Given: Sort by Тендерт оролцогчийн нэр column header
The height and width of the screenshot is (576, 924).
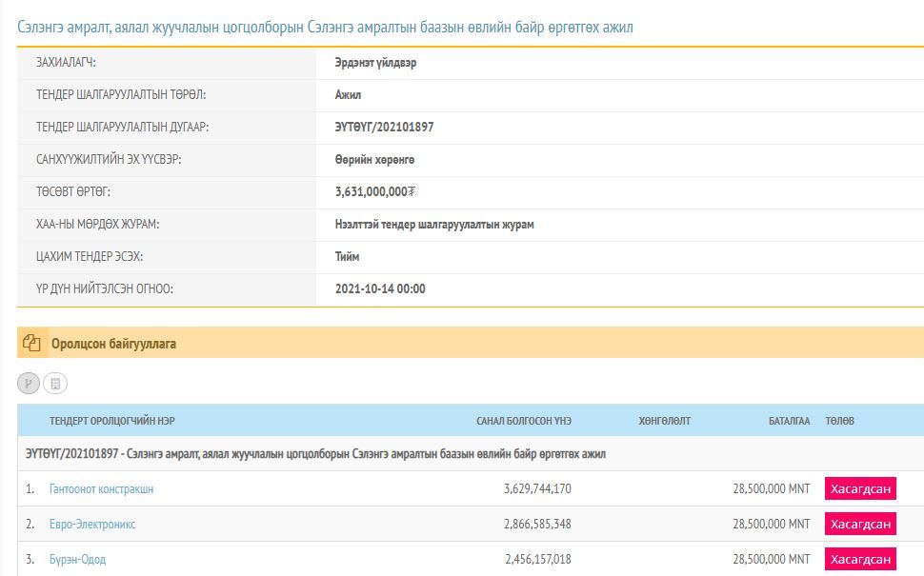Looking at the screenshot, I should click(x=111, y=421).
